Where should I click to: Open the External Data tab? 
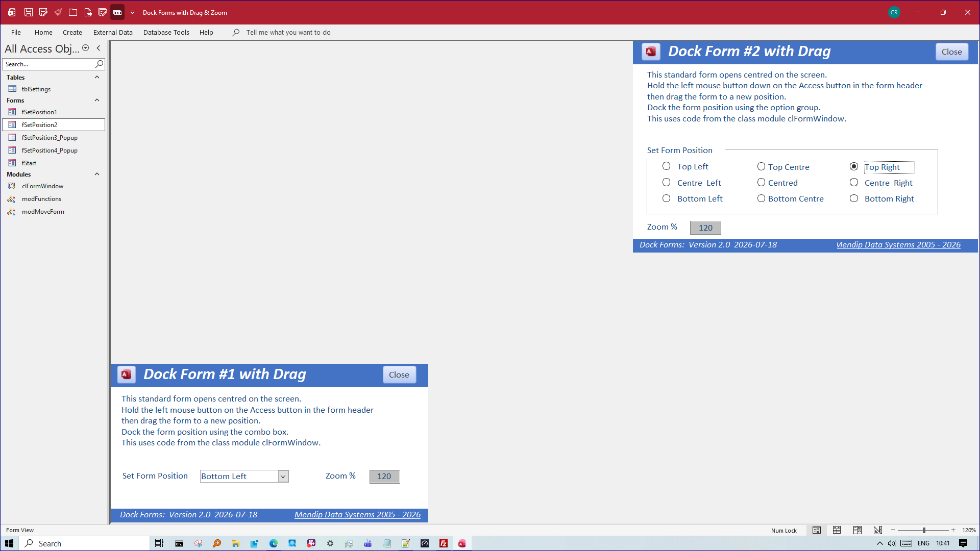[x=113, y=32]
